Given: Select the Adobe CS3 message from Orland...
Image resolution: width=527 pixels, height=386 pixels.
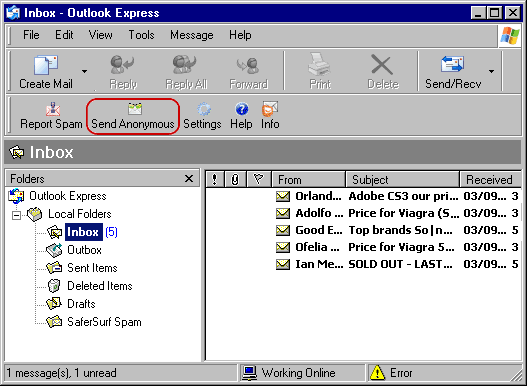Looking at the screenshot, I should (x=363, y=196).
